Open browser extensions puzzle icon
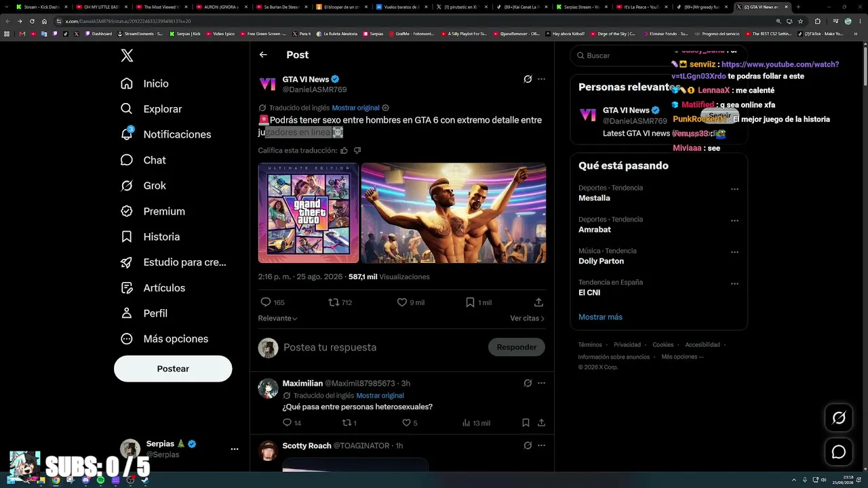 pos(817,21)
